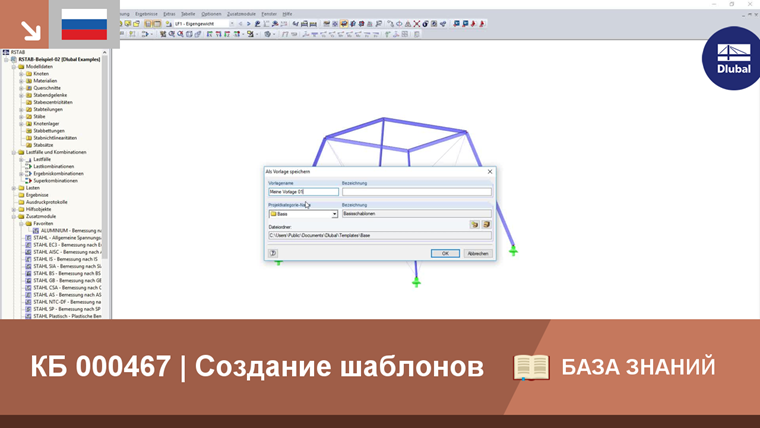Open the category manager icon beside new category
This screenshot has height=428, width=760.
coord(486,224)
